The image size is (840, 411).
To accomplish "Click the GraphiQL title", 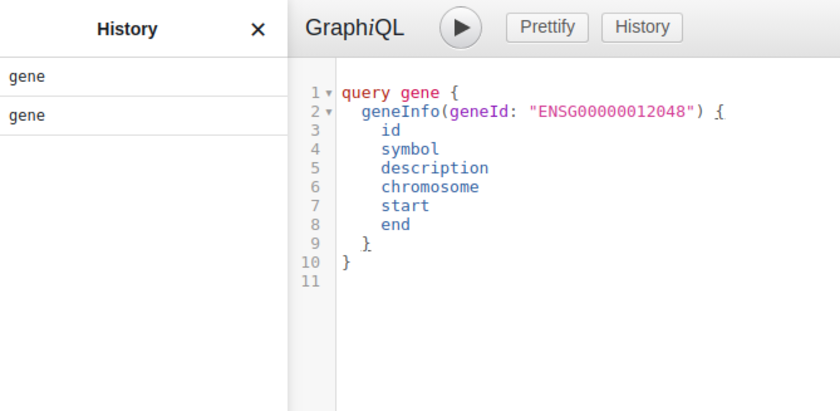I will [354, 27].
